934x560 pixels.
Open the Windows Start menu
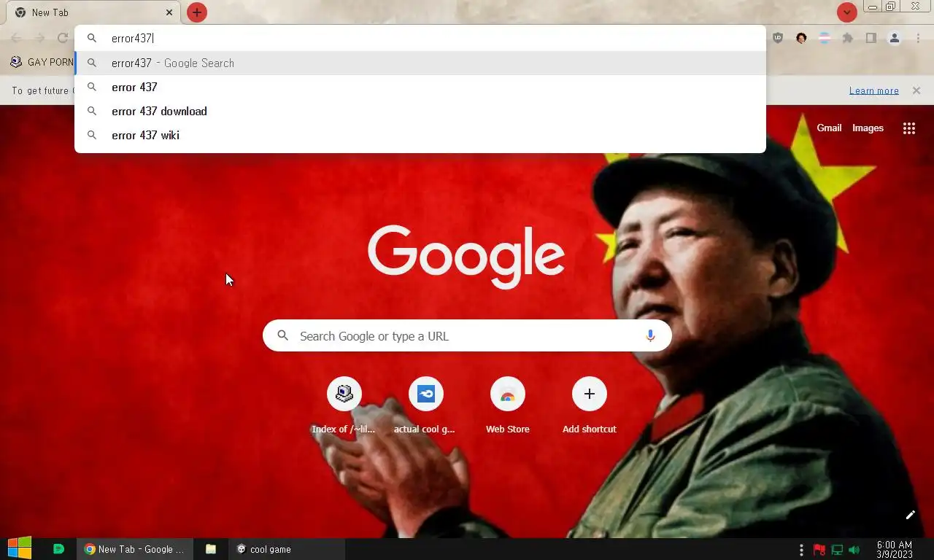pyautogui.click(x=20, y=548)
